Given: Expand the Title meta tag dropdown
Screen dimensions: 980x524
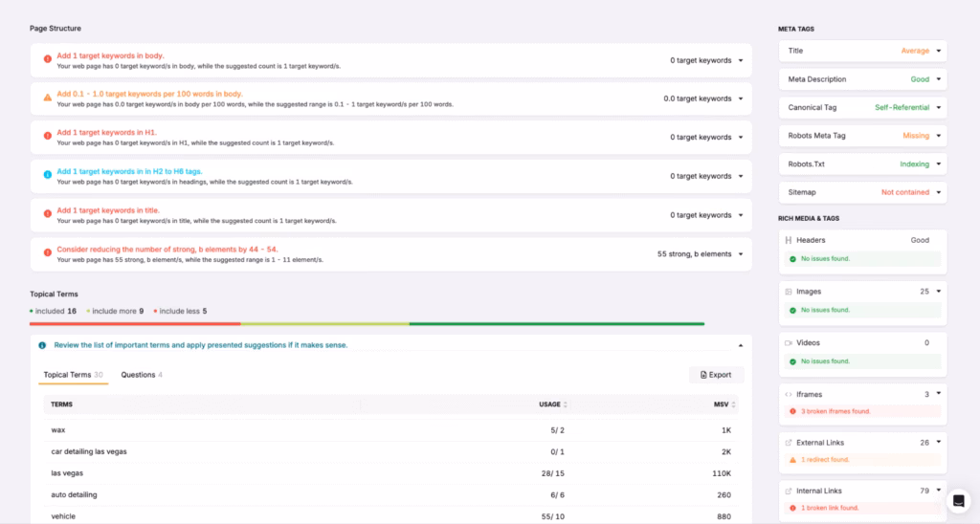Looking at the screenshot, I should (x=939, y=51).
